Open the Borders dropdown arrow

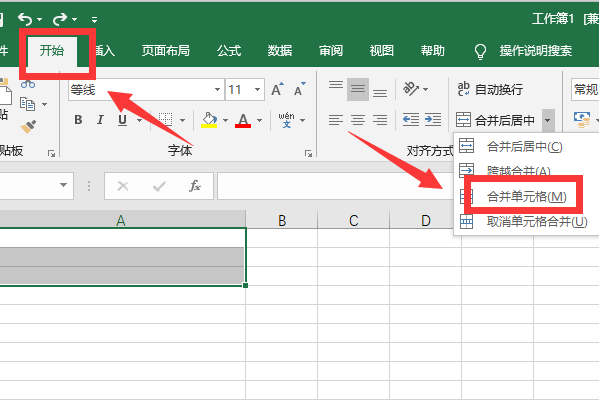(x=183, y=120)
